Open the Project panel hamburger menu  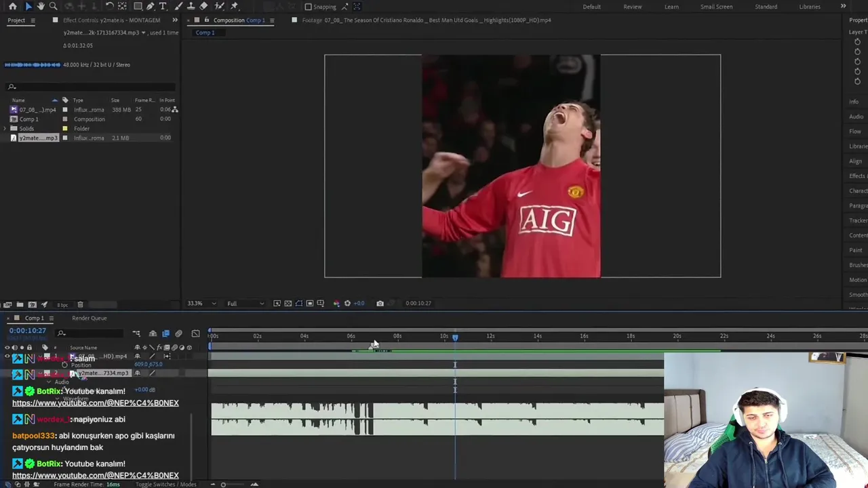coord(33,20)
